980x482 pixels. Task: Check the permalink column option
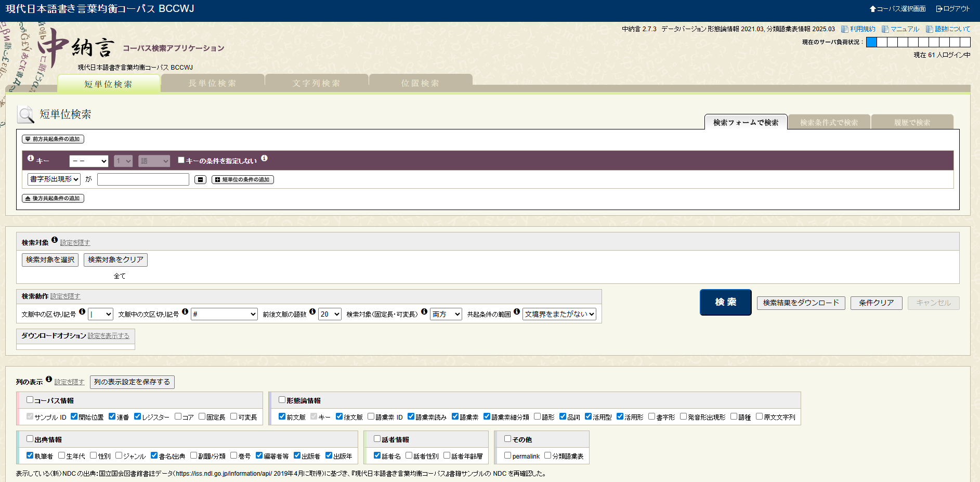point(508,455)
